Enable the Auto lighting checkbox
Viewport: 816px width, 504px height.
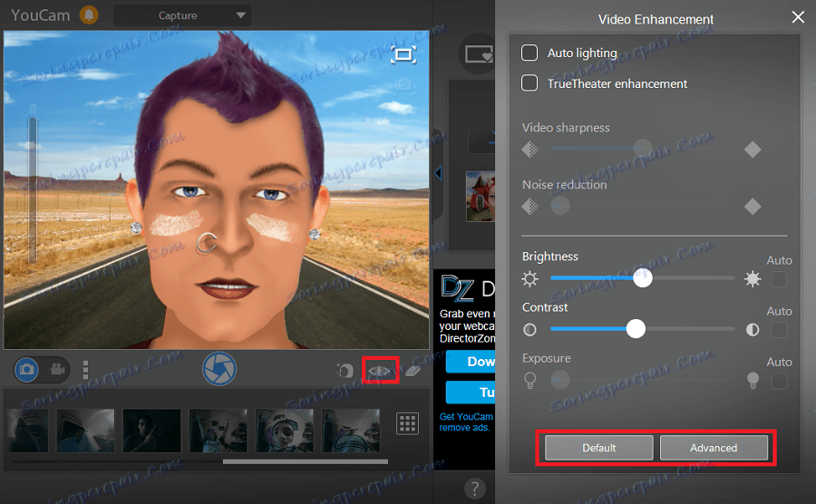529,53
